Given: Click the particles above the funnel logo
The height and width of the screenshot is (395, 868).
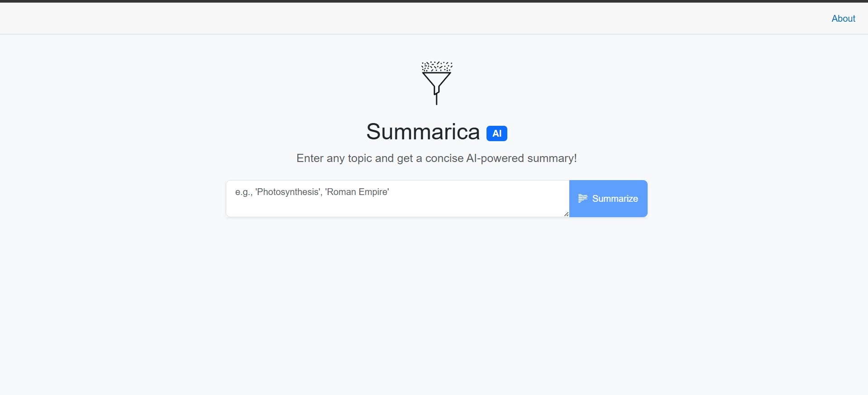Looking at the screenshot, I should (436, 66).
